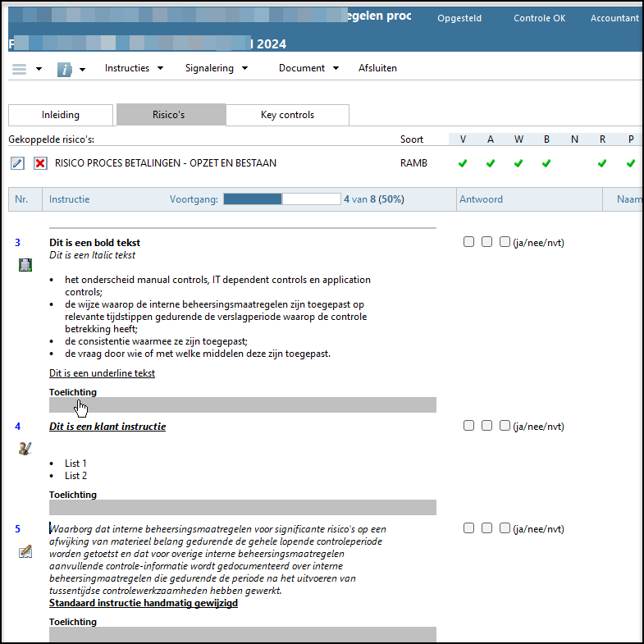This screenshot has width=644, height=644.
Task: Click the Soort column header
Action: pos(412,139)
